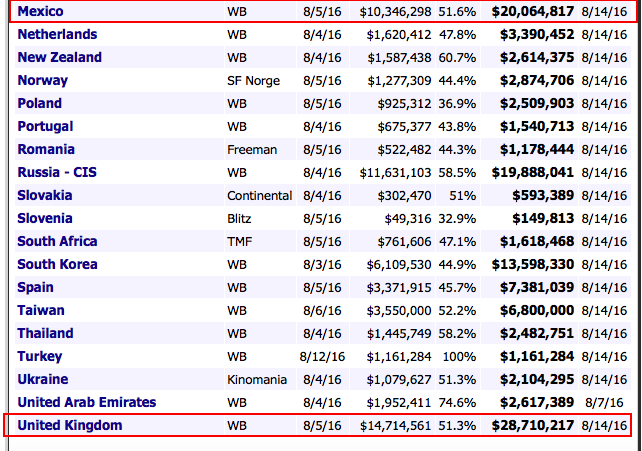The width and height of the screenshot is (642, 451).
Task: Go to the Spain link
Action: click(36, 287)
